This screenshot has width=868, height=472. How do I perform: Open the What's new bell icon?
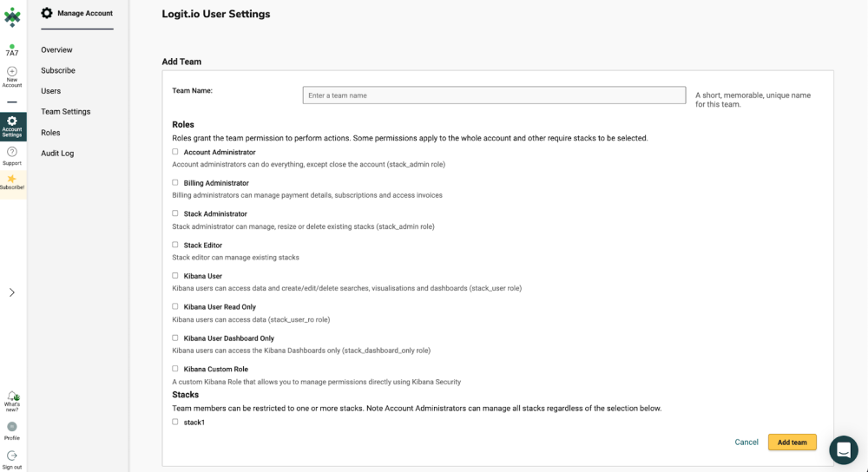pyautogui.click(x=12, y=397)
